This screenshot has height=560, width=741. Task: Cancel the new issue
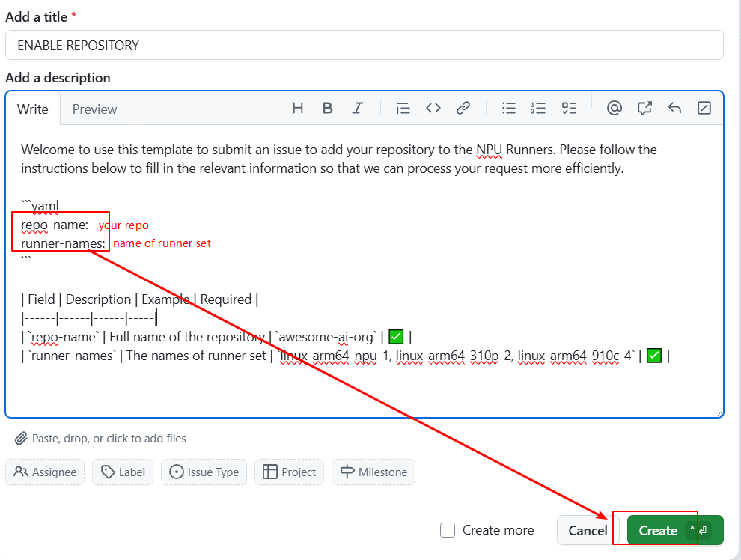[588, 530]
